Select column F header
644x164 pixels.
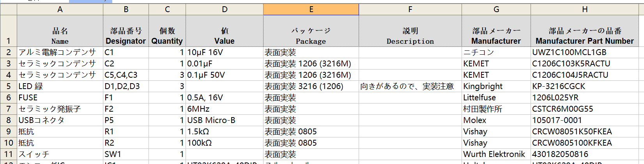[410, 9]
